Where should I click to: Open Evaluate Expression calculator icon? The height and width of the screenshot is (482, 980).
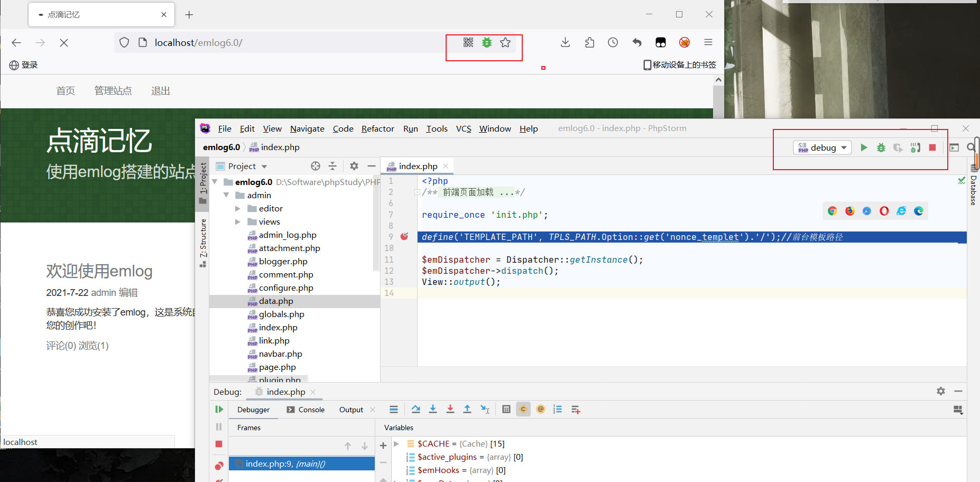(506, 409)
